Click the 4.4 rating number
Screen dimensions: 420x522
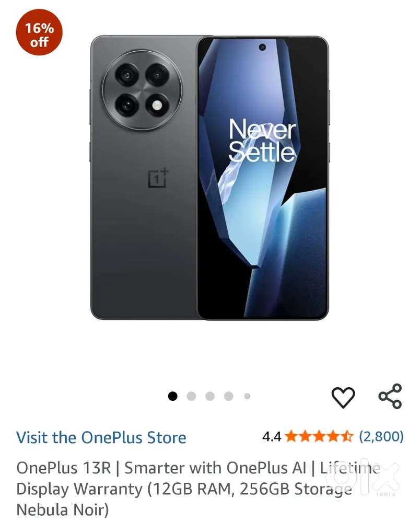click(x=272, y=436)
